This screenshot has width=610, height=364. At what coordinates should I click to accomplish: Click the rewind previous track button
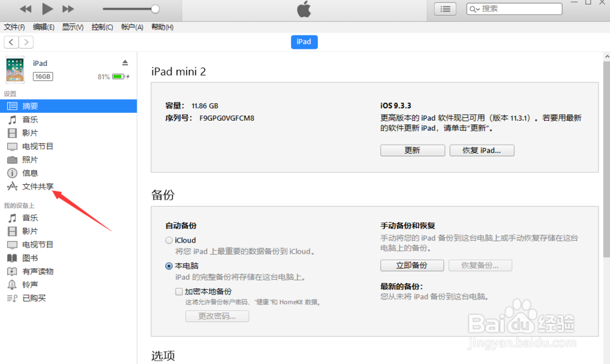pyautogui.click(x=26, y=9)
